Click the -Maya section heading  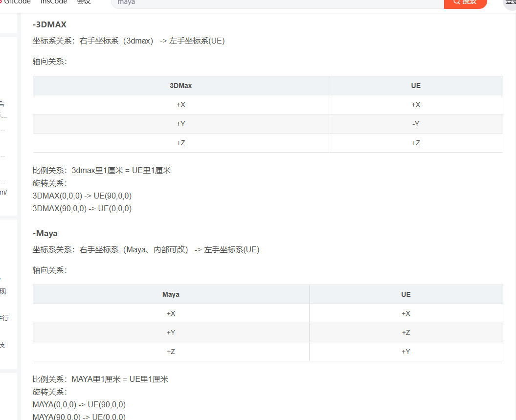(45, 233)
